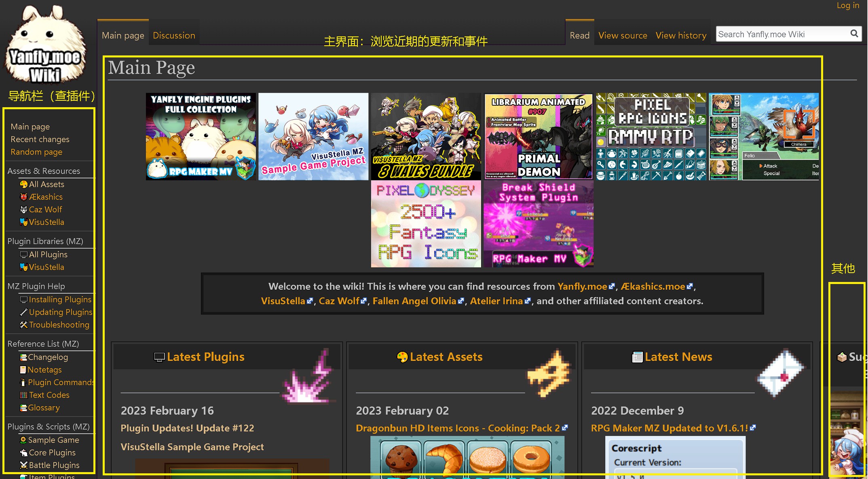Open Pixel RPG Icons RMMV RTP banner

point(651,137)
